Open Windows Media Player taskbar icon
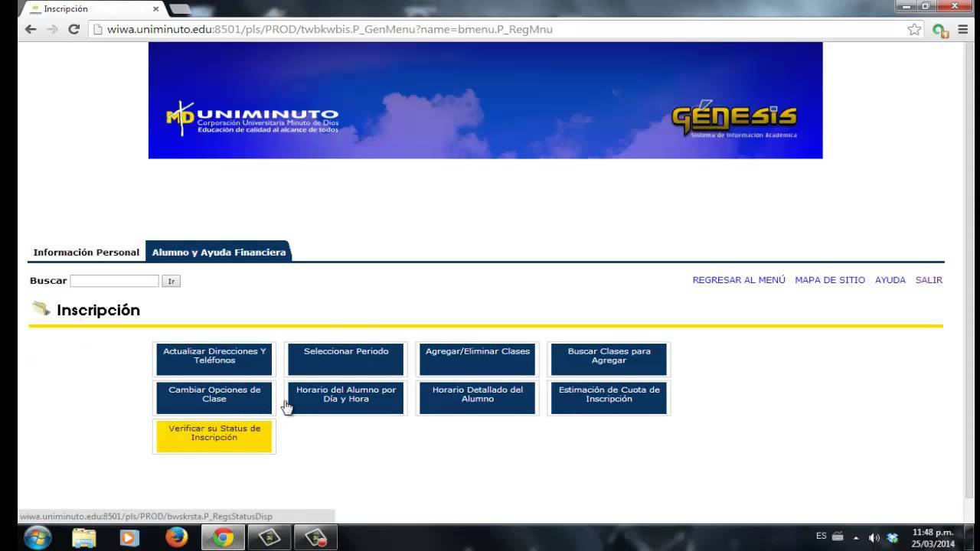 point(129,538)
